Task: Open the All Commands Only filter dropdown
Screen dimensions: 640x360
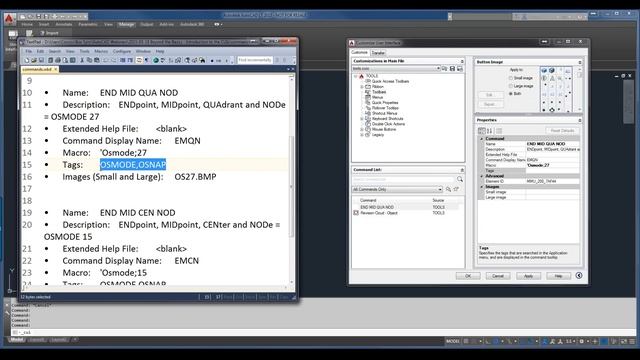Action: pos(440,189)
